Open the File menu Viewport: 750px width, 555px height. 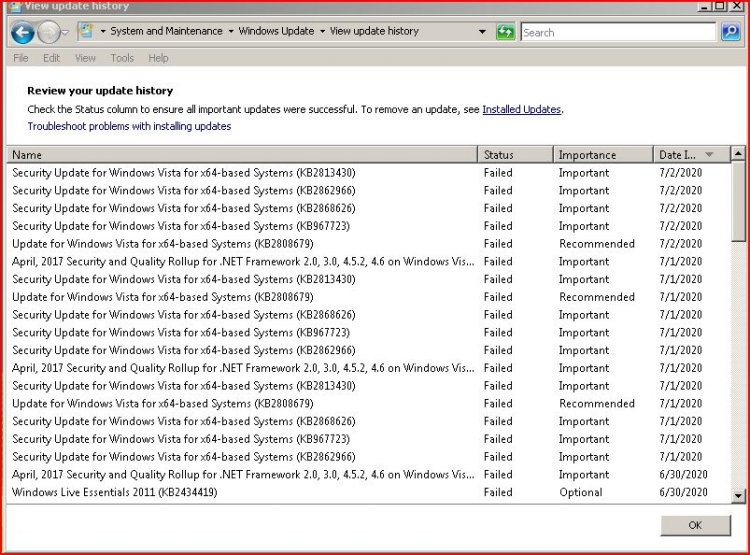[x=21, y=58]
